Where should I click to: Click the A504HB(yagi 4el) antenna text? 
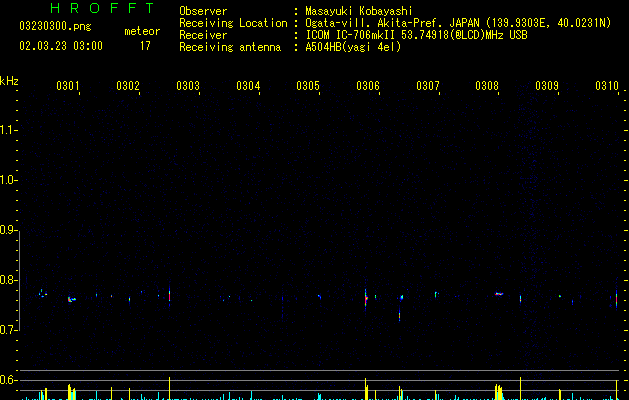click(x=353, y=47)
